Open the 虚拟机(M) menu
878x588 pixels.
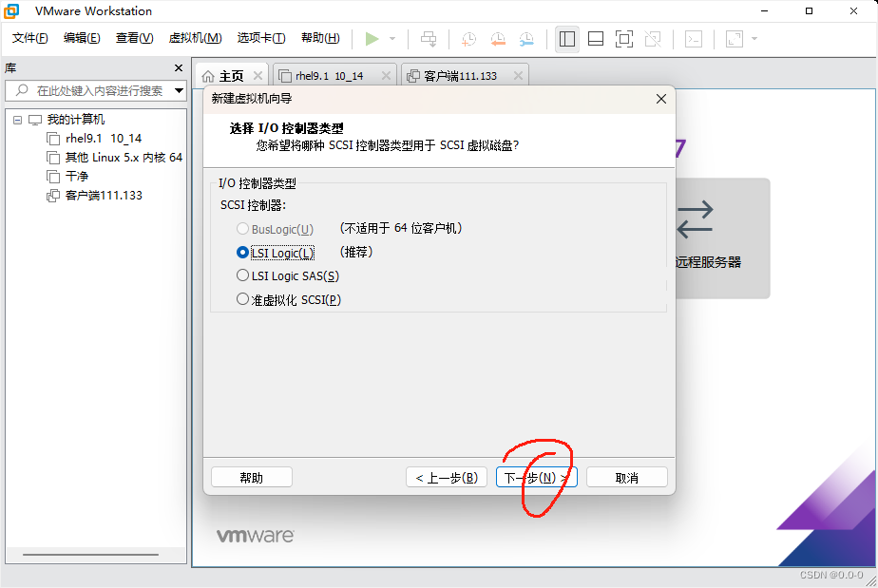[x=196, y=38]
